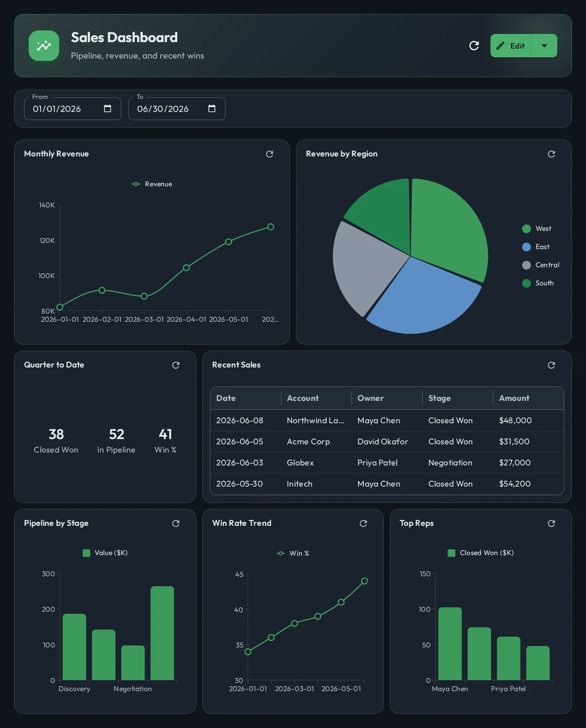Click the tallest bar in Pipeline by Stage
This screenshot has height=728, width=586.
click(162, 633)
